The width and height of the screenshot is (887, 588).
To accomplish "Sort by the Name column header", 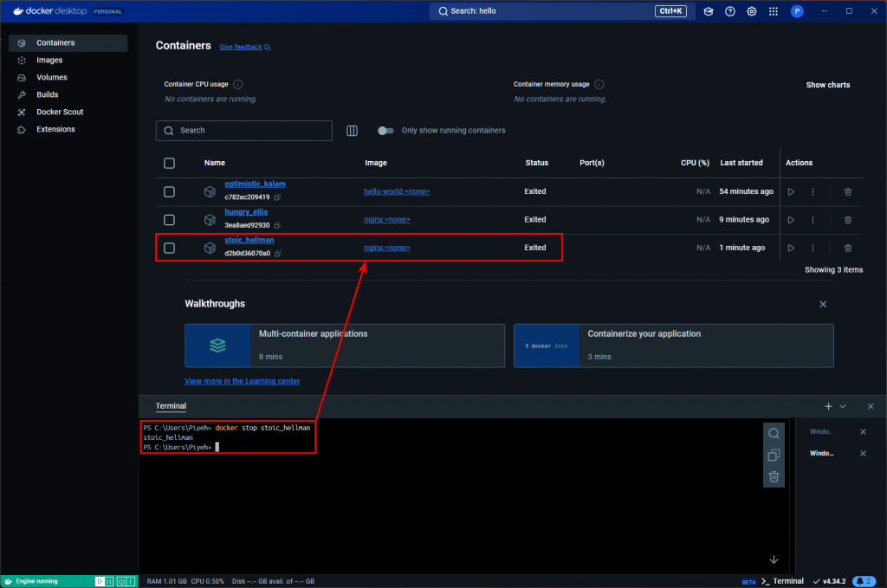I will pyautogui.click(x=215, y=163).
